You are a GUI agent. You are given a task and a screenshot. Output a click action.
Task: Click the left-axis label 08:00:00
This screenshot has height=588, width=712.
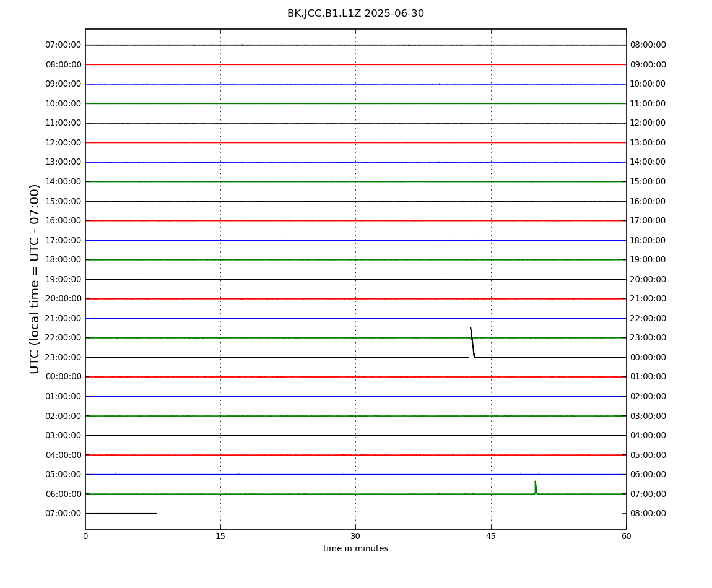pos(64,64)
